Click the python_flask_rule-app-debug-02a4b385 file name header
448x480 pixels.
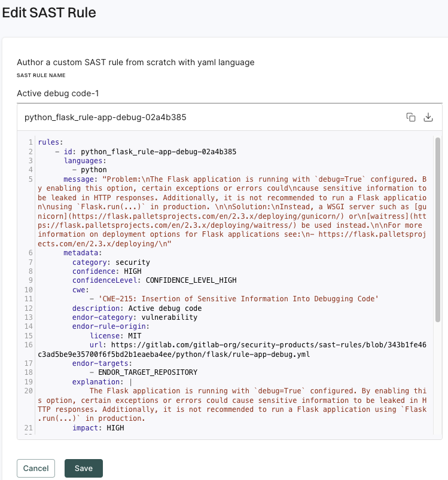point(105,117)
